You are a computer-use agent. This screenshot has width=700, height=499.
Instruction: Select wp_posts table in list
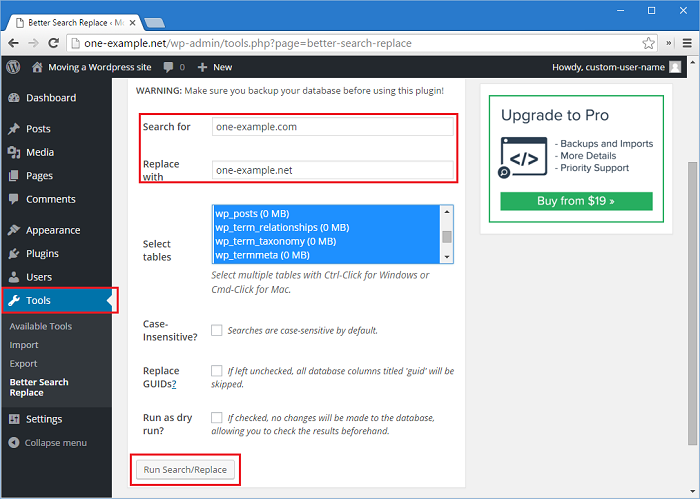[x=326, y=213]
